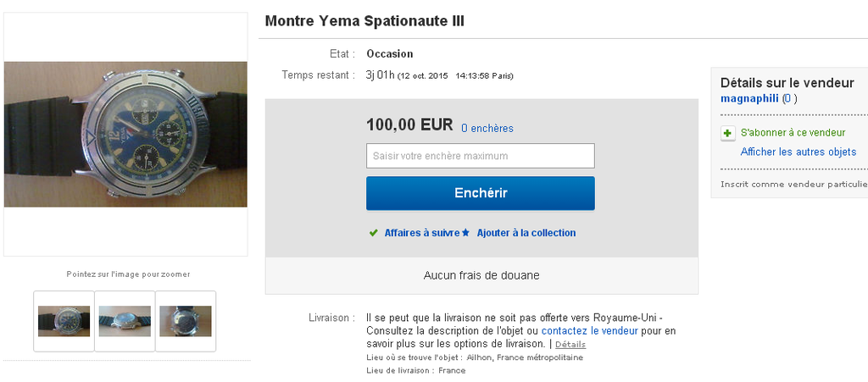Image resolution: width=868 pixels, height=382 pixels.
Task: Click the Affaires à suivre link
Action: (421, 233)
